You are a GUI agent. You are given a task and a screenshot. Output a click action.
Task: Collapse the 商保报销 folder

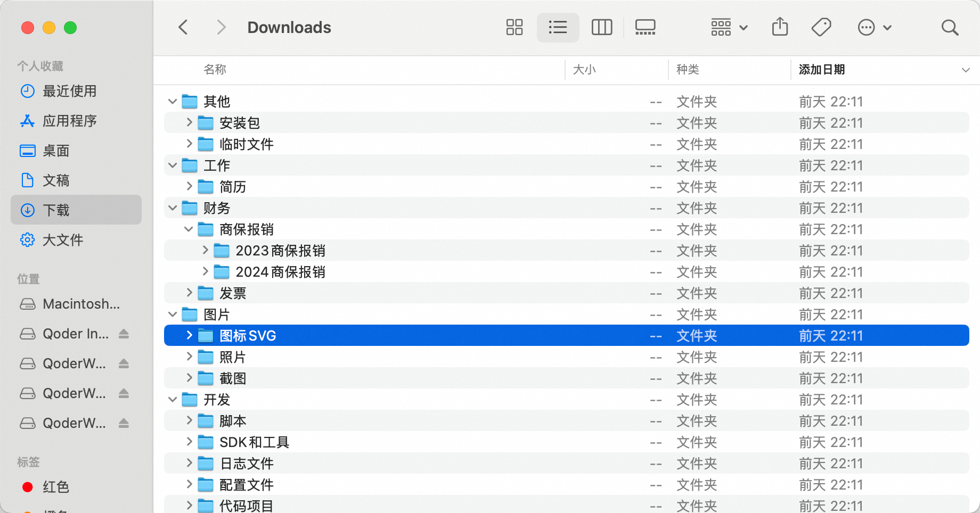189,229
